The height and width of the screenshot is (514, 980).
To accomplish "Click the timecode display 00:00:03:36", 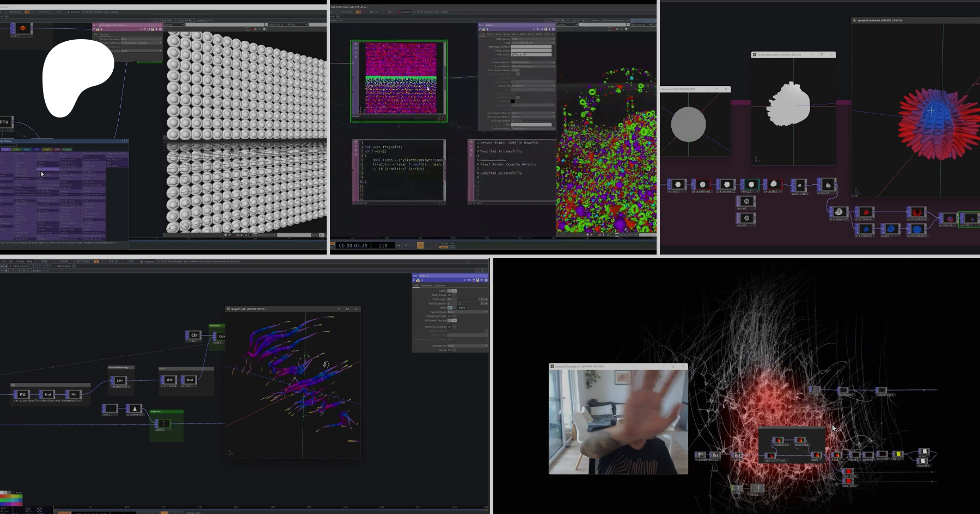I will click(353, 246).
